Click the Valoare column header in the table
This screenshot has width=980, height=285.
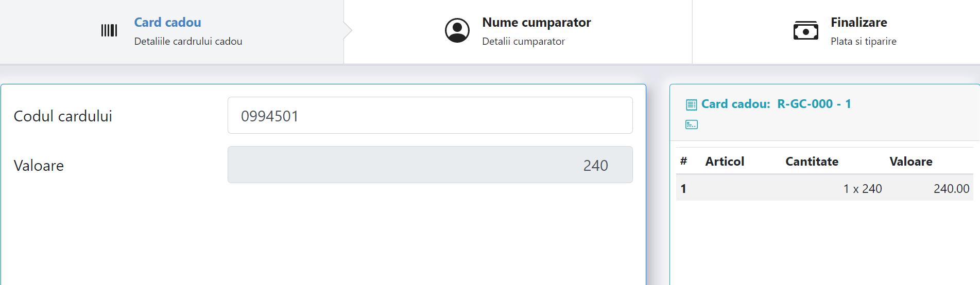pyautogui.click(x=911, y=162)
